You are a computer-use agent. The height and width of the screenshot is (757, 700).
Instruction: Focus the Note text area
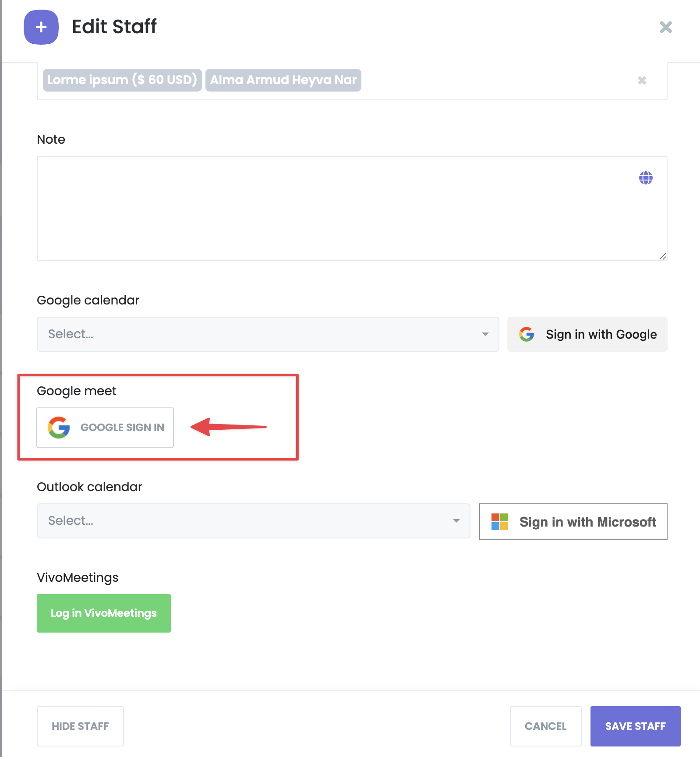pyautogui.click(x=352, y=209)
